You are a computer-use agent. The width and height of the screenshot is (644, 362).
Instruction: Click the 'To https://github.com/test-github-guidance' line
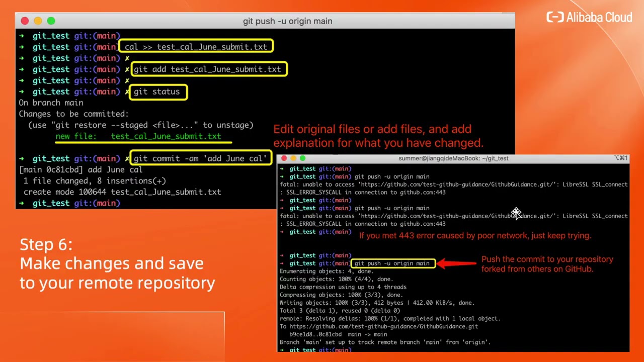[x=379, y=326]
